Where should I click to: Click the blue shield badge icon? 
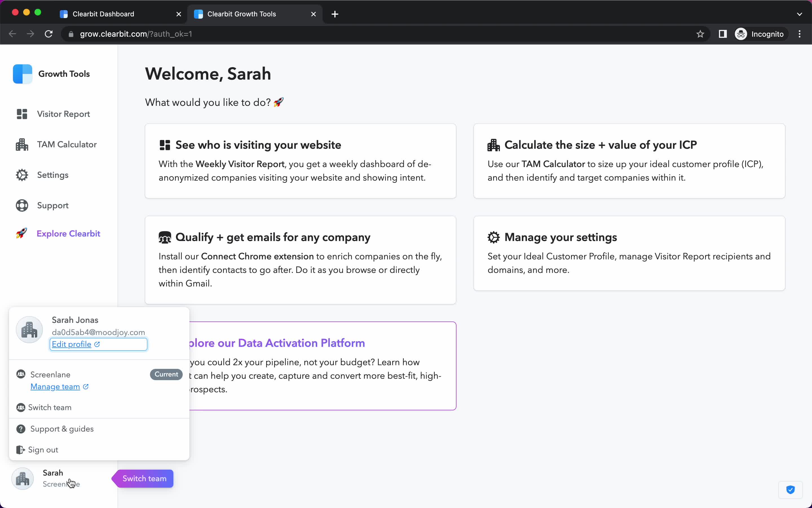pyautogui.click(x=791, y=490)
